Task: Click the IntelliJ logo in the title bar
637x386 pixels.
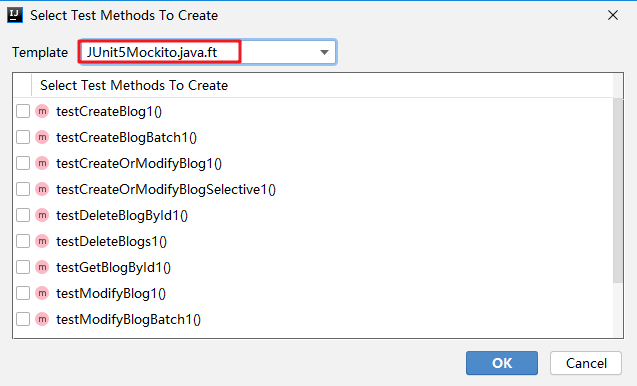Action: 15,15
